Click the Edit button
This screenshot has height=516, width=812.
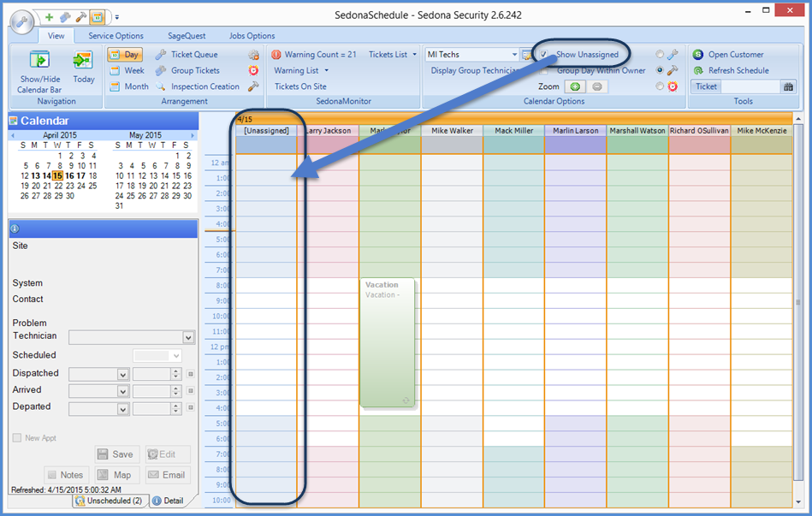168,454
